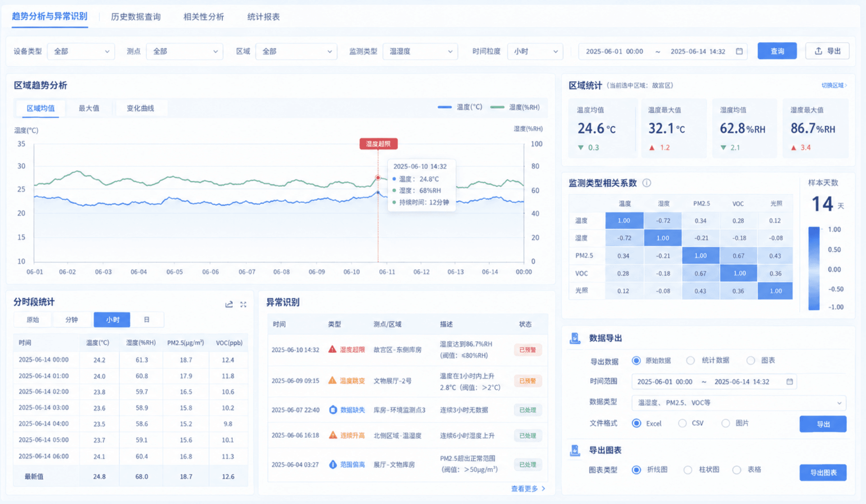Click the fullscreen expand icon in 分时段统计 panel
Screen dimensions: 866x504
(x=244, y=304)
